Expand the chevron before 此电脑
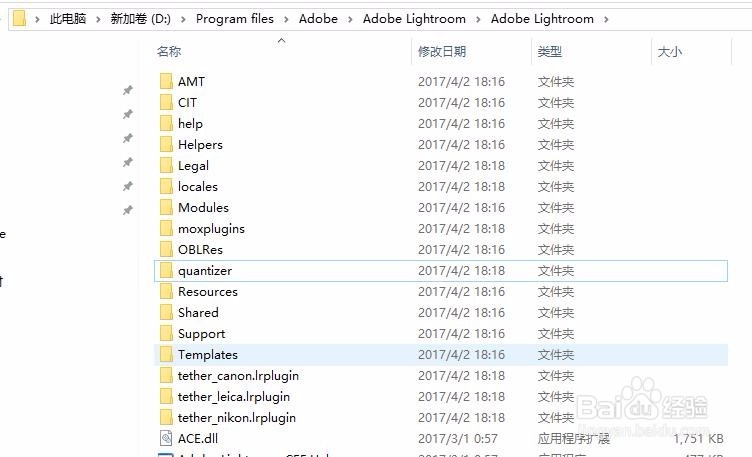752x457 pixels. [37, 19]
